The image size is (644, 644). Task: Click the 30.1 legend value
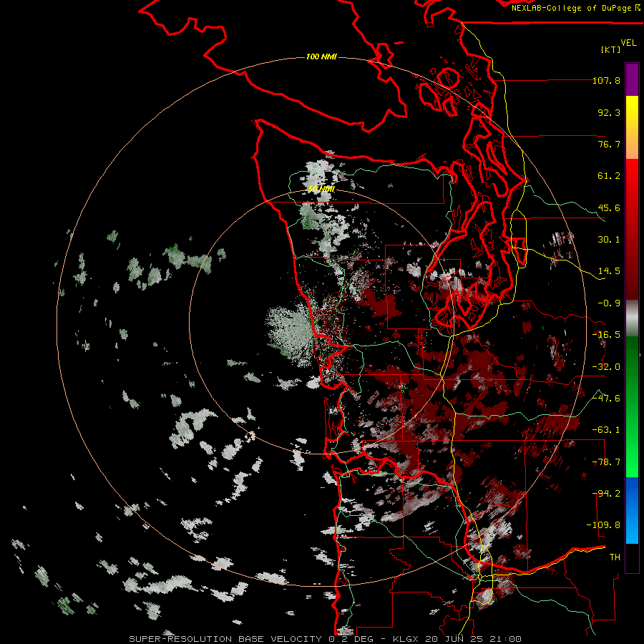pyautogui.click(x=609, y=240)
